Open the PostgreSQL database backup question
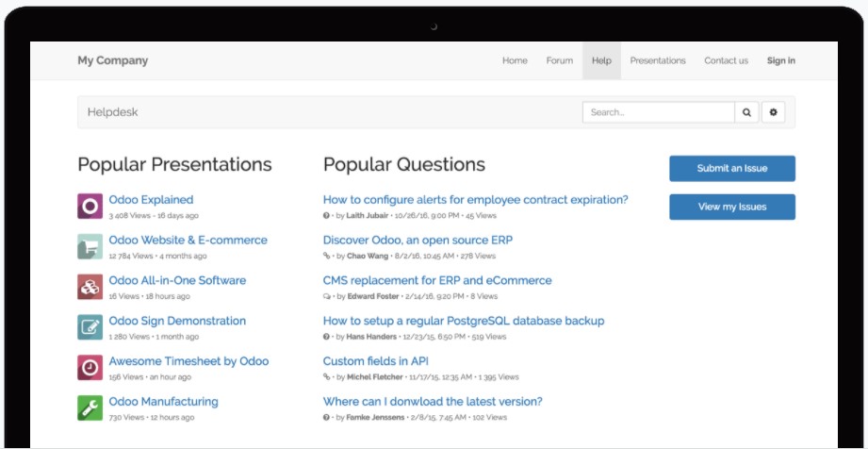The image size is (868, 449). click(x=464, y=321)
